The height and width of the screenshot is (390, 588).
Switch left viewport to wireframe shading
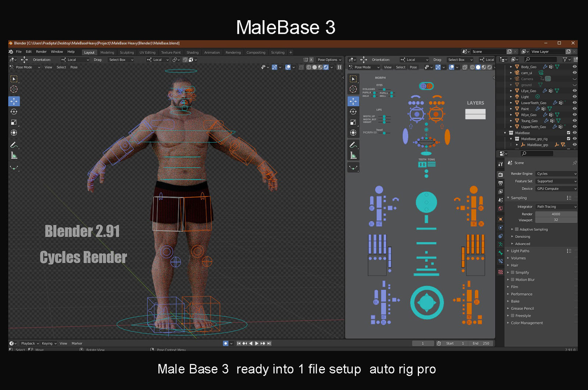309,67
